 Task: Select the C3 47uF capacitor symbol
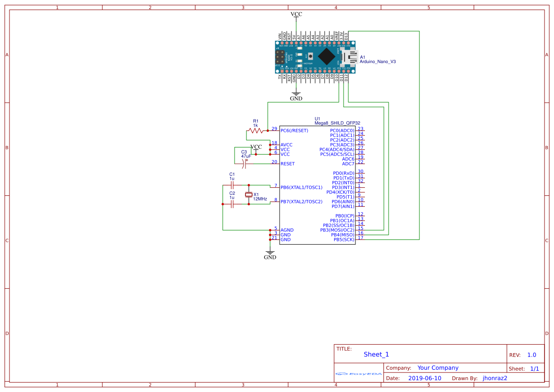coord(245,164)
